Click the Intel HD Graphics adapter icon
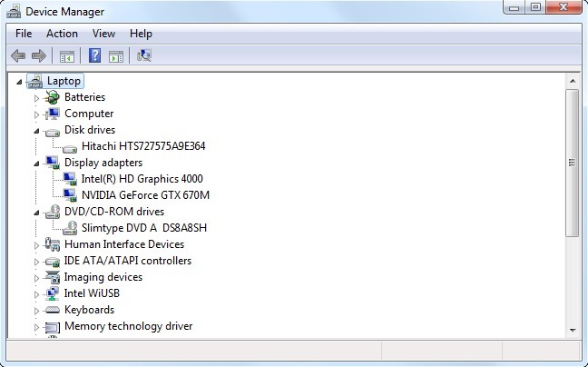 (70, 179)
